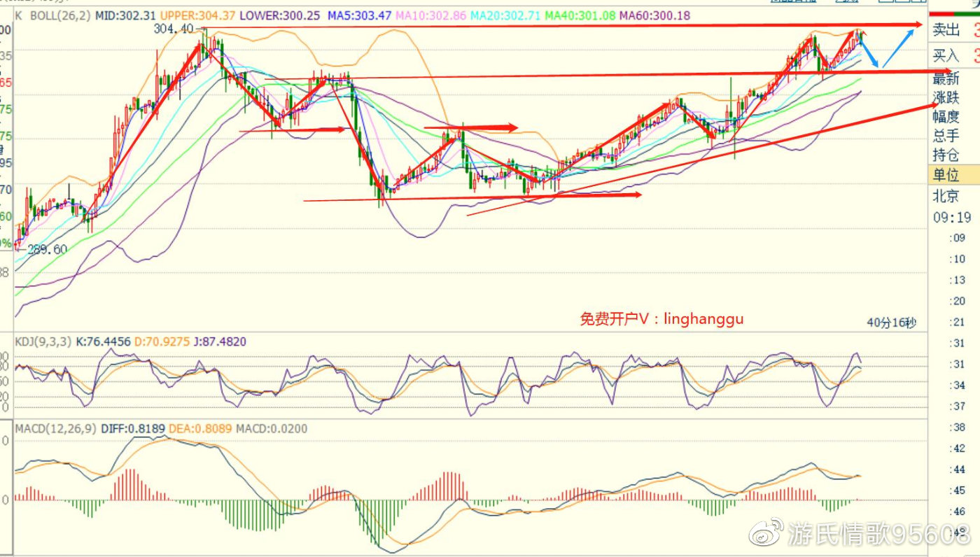Select the :21 tick time row
This screenshot has height=557, width=980.
coord(958,322)
